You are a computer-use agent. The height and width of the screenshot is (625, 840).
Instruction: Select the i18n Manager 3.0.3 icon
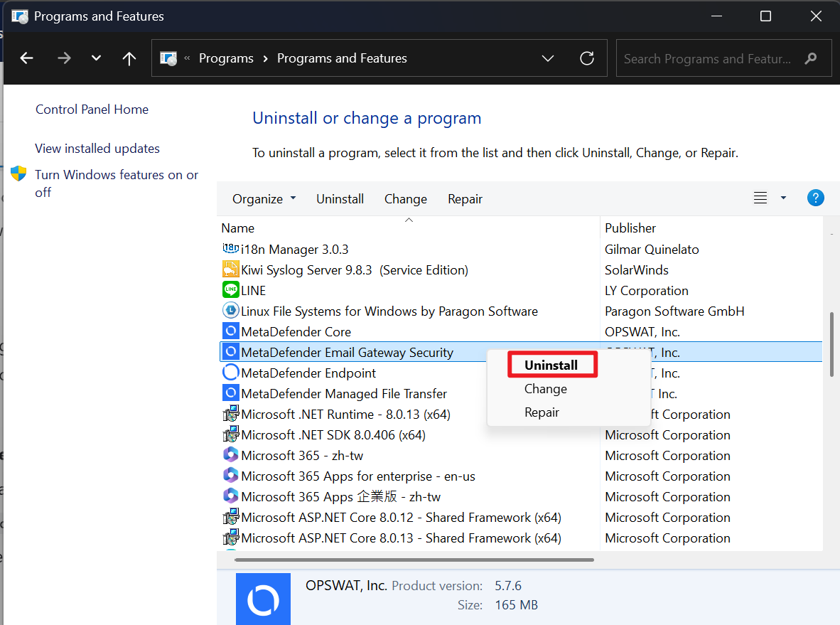pos(230,249)
